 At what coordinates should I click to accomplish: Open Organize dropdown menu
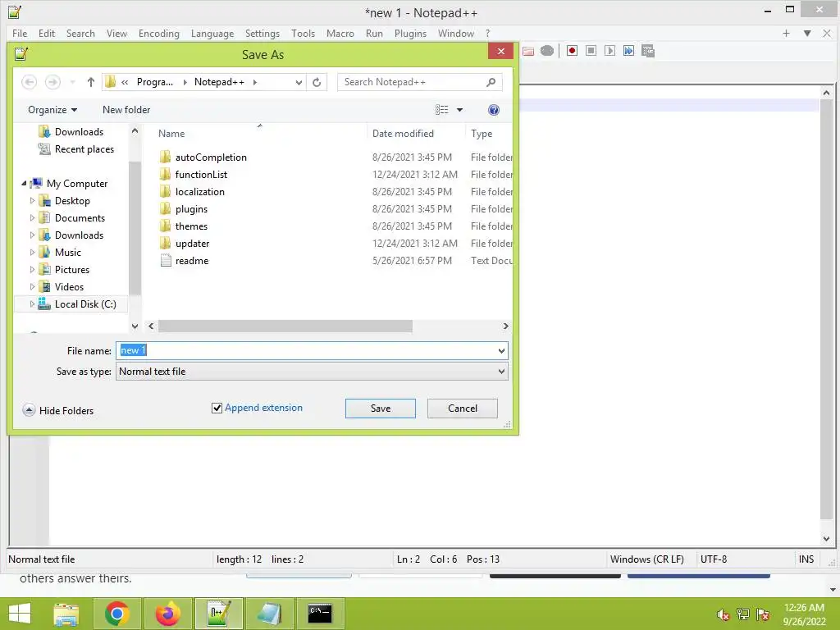tap(52, 110)
